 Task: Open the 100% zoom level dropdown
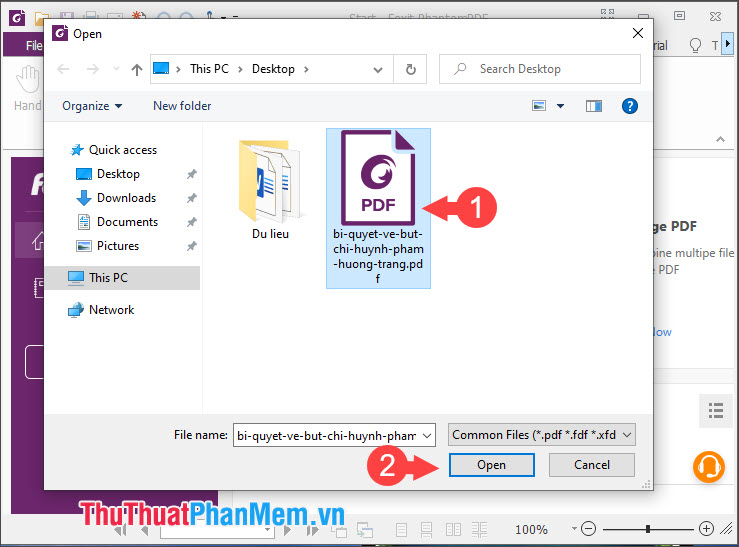(x=574, y=529)
